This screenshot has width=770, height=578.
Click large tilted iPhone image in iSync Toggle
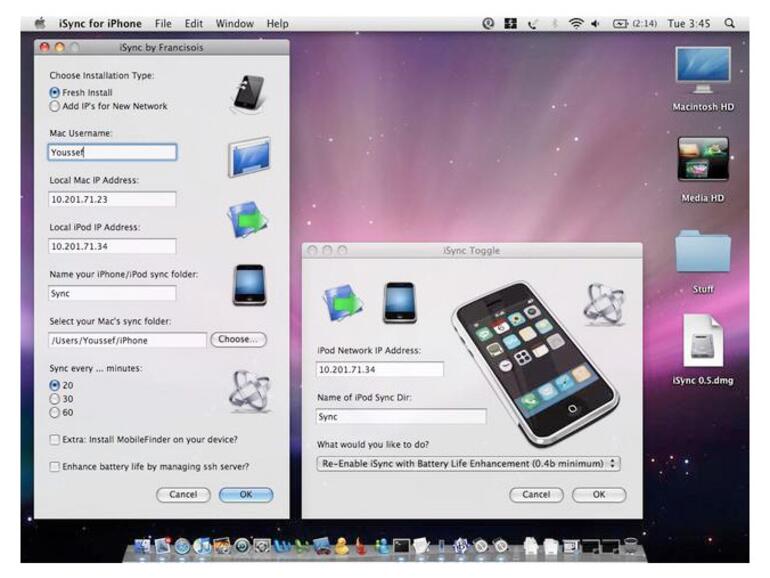pyautogui.click(x=535, y=363)
